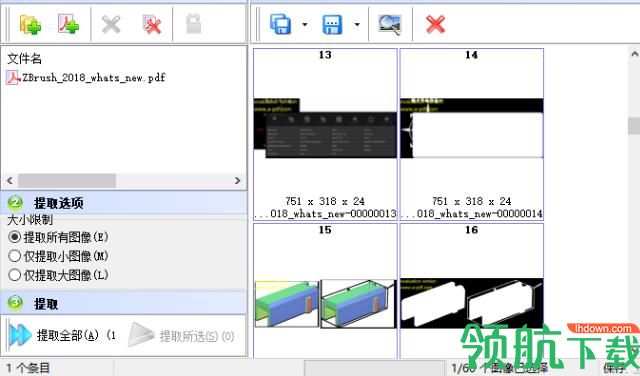Click thumbnail panel scroll up arrow
This screenshot has height=376, width=640.
(x=634, y=53)
